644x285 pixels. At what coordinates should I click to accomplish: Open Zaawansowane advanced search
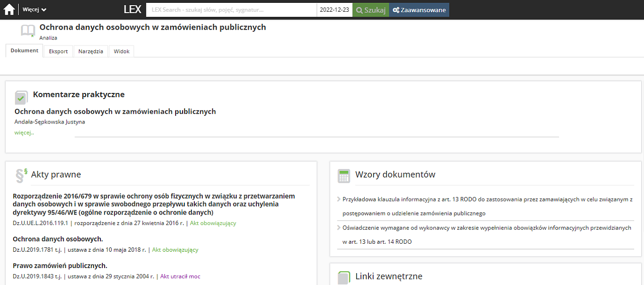(x=419, y=10)
